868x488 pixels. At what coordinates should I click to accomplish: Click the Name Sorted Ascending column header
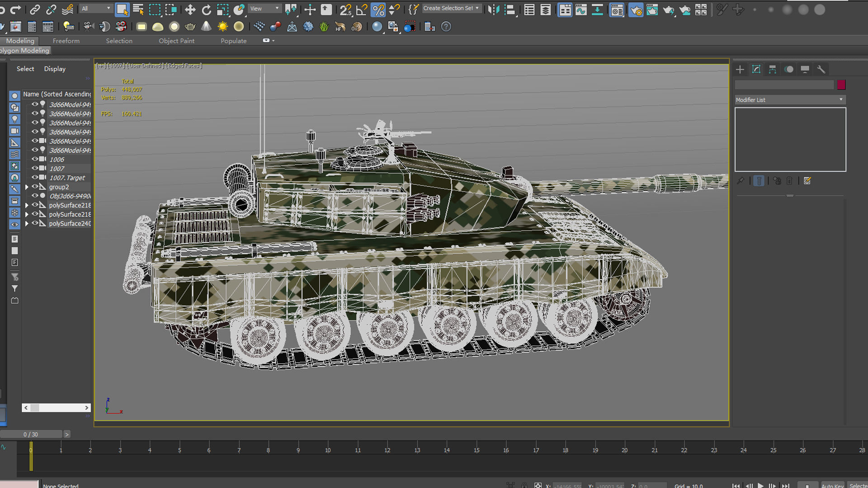[x=57, y=94]
